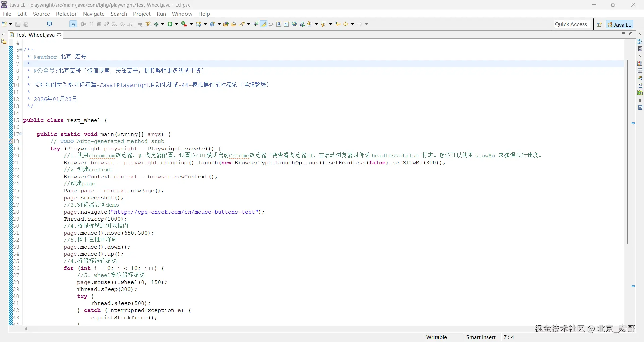Run the program with green Run icon

pos(170,24)
